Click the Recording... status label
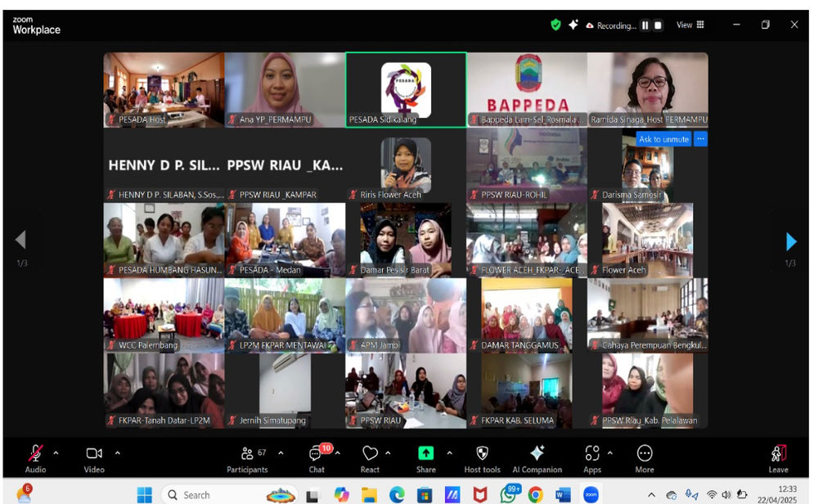The width and height of the screenshot is (814, 504). pyautogui.click(x=616, y=25)
